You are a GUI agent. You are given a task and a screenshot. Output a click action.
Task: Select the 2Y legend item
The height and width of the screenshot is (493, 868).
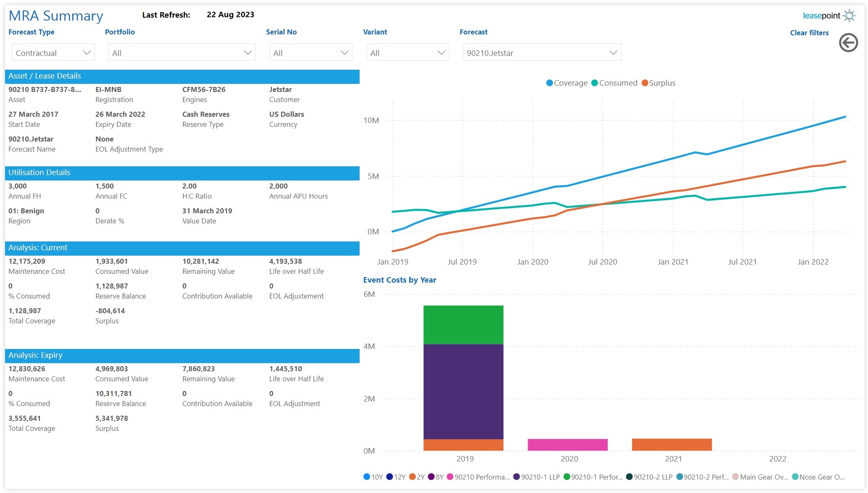coord(417,477)
